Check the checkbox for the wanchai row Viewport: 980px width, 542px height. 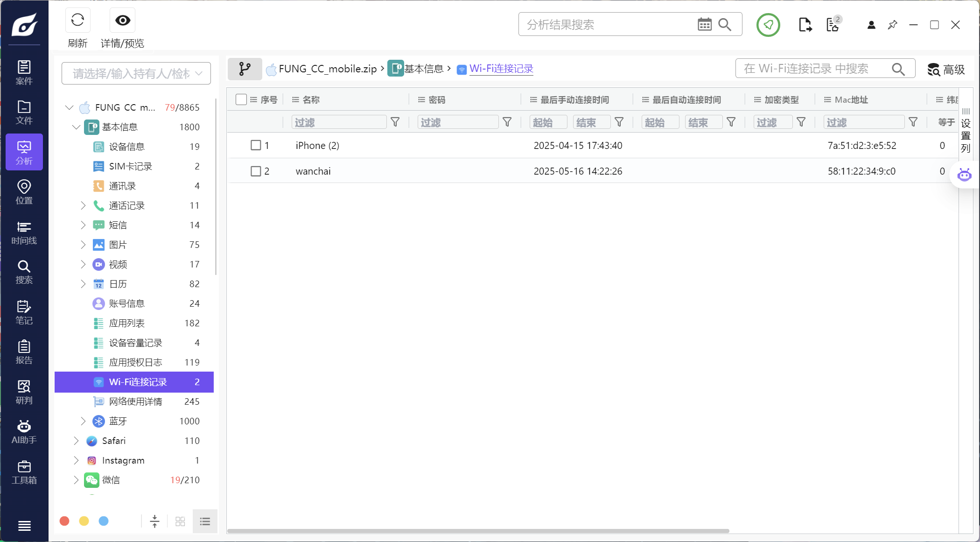click(x=256, y=171)
